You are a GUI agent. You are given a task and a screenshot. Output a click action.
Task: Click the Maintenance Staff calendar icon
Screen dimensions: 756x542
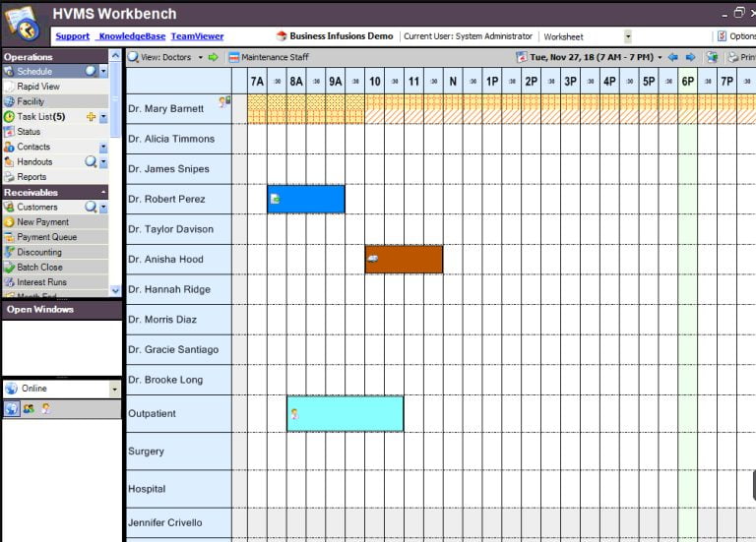click(x=233, y=57)
